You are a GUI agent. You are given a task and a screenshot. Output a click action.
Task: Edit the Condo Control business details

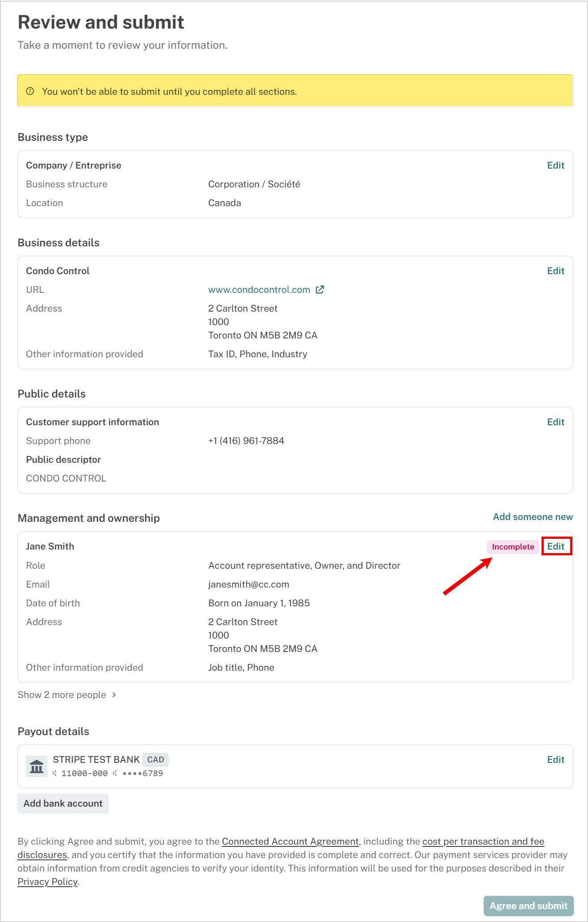(555, 271)
